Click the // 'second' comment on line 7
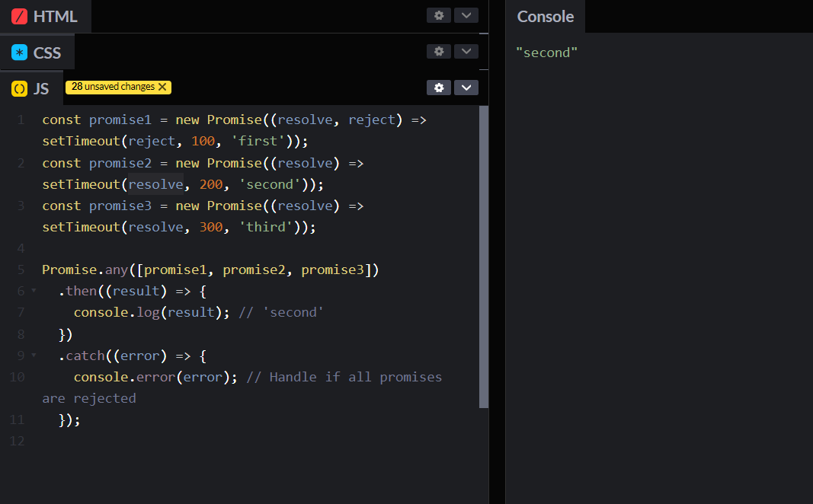Viewport: 813px width, 504px height. click(x=280, y=312)
